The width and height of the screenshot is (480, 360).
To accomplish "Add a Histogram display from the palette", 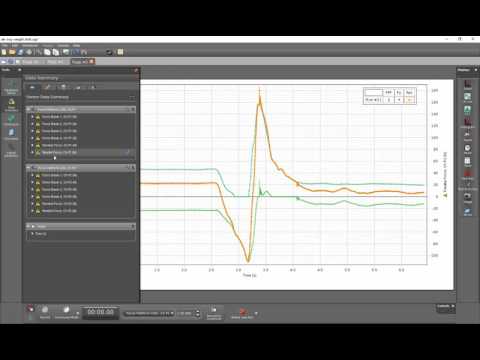I will (468, 122).
